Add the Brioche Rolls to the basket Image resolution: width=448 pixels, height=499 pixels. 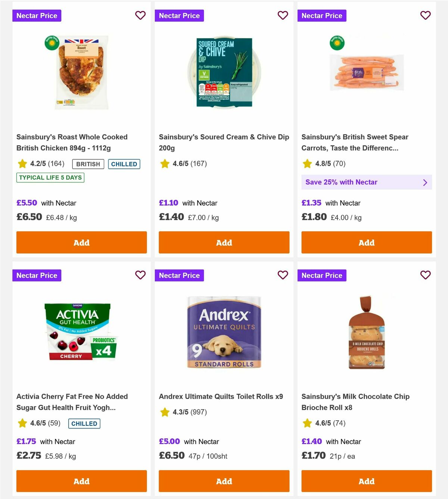(x=366, y=481)
